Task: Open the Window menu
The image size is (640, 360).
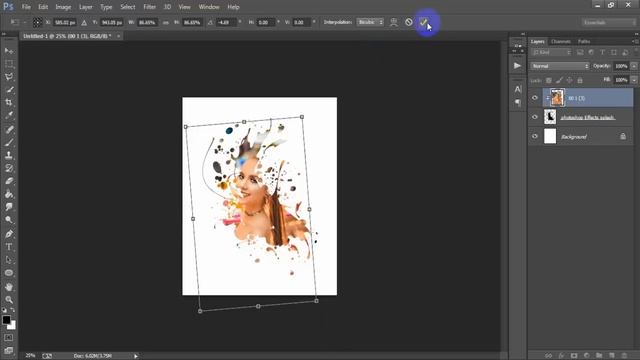Action: point(209,7)
